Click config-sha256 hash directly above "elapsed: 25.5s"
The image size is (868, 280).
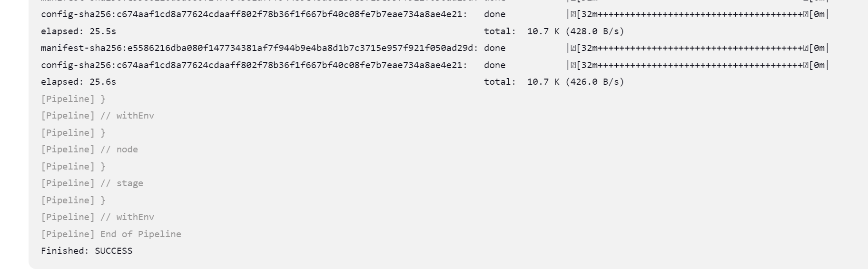pyautogui.click(x=254, y=14)
